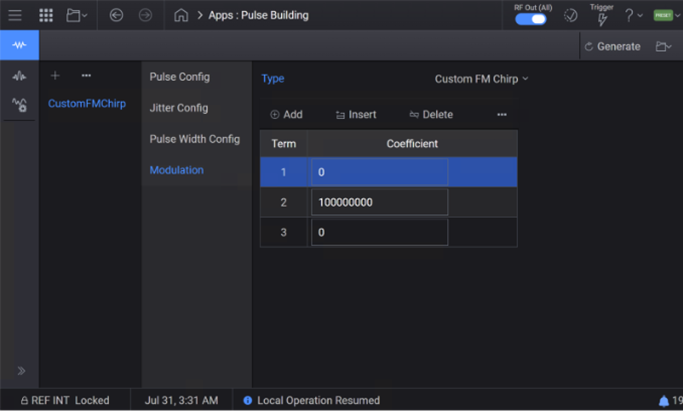
Task: Expand the Type Custom FM Chirp dropdown
Action: click(x=481, y=79)
